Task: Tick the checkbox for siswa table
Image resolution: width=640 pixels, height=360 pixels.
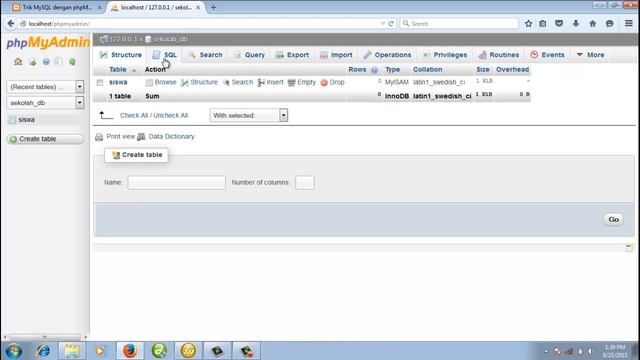Action: click(x=100, y=82)
